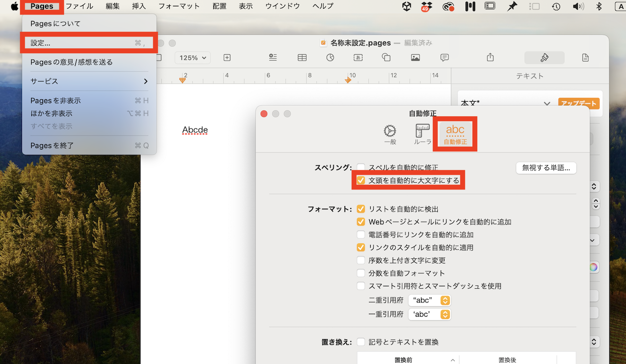This screenshot has height=364, width=626.
Task: Open the 二重引用符 style popup
Action: click(429, 300)
